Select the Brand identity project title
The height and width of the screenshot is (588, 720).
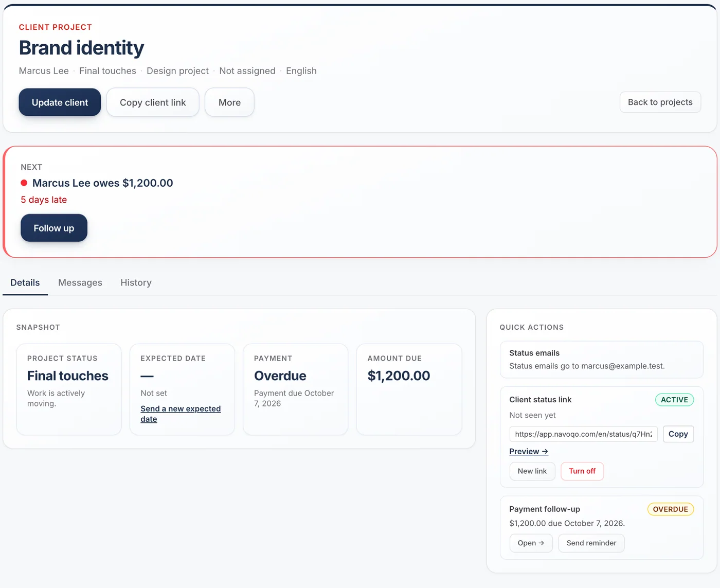click(81, 48)
